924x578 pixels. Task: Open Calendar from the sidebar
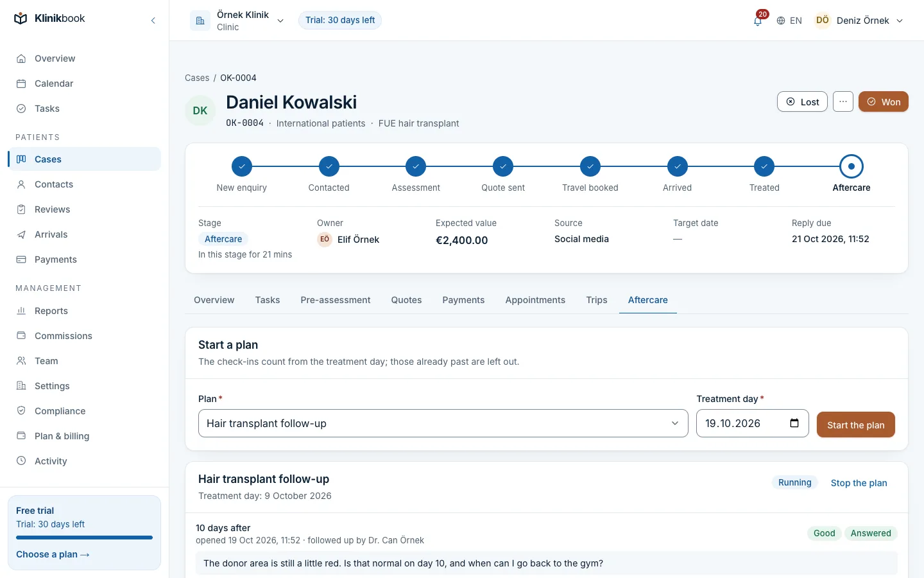(84, 83)
